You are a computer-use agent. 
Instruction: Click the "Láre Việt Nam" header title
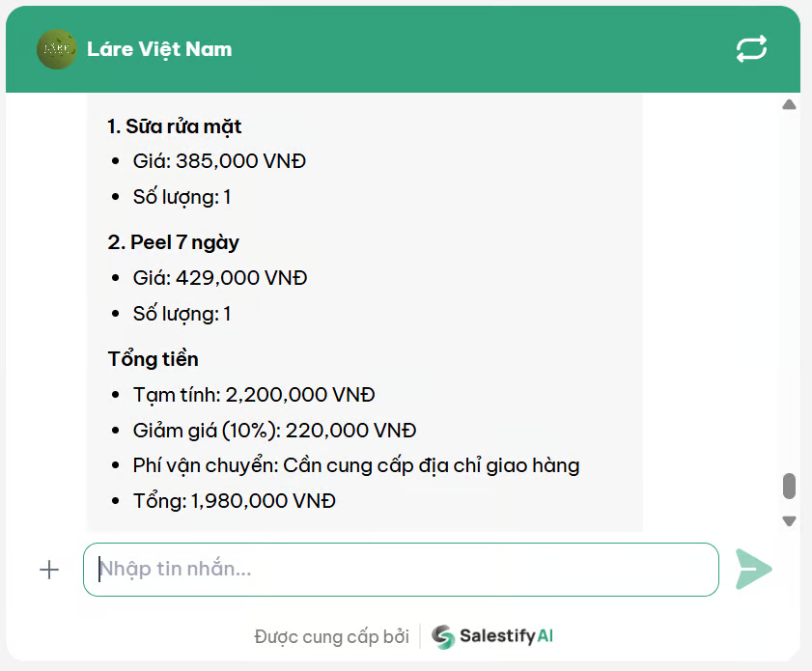point(159,49)
